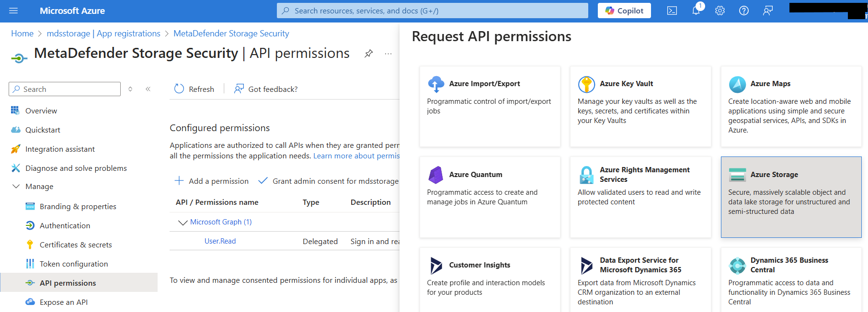Screen dimensions: 868x312
Task: Click the Azure Rights Management Services lock icon
Action: click(586, 175)
